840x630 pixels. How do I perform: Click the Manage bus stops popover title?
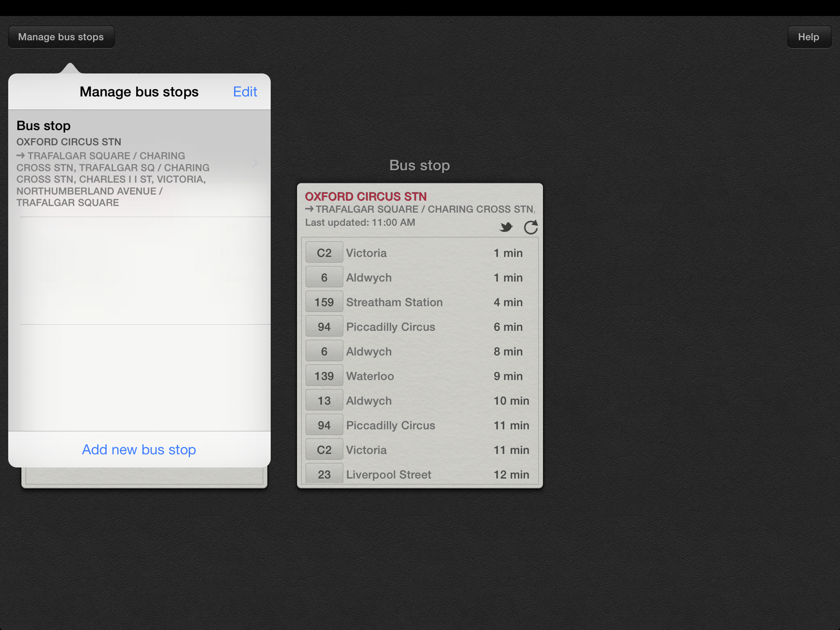139,92
